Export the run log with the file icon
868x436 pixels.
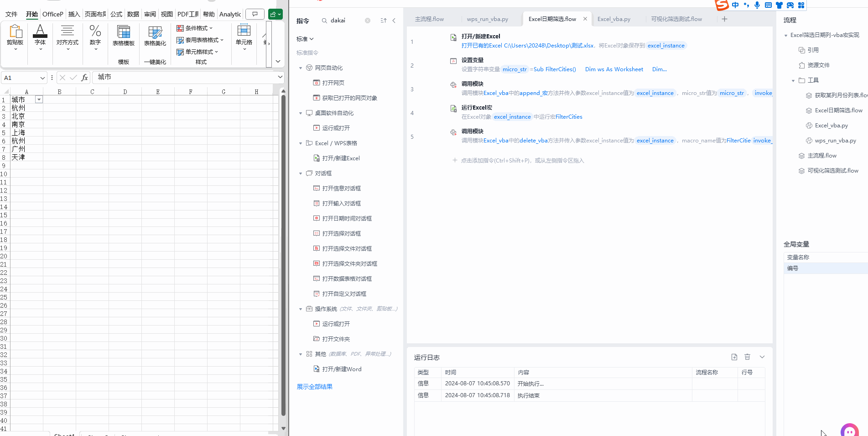point(734,357)
